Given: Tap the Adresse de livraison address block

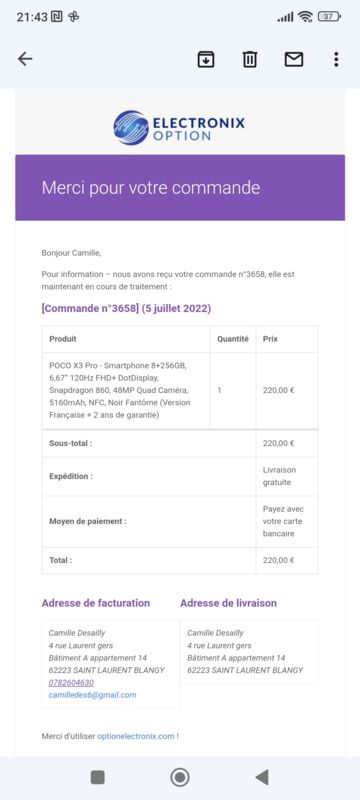Looking at the screenshot, I should tap(249, 652).
